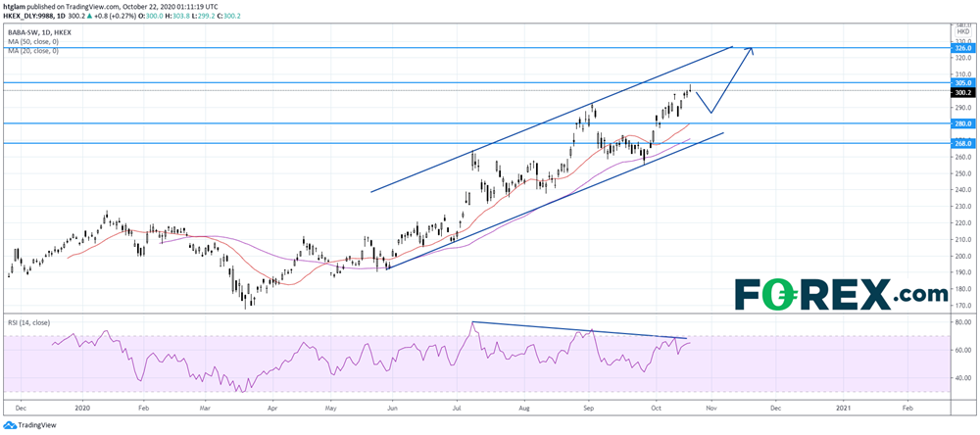Click the 2021 label on time axis
The image size is (980, 435).
pyautogui.click(x=844, y=405)
